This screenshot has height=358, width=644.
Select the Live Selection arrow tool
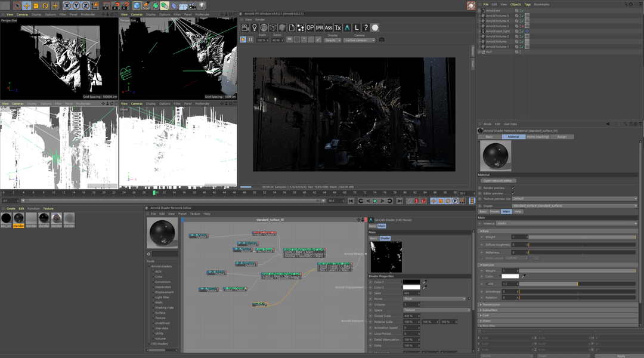17,6
